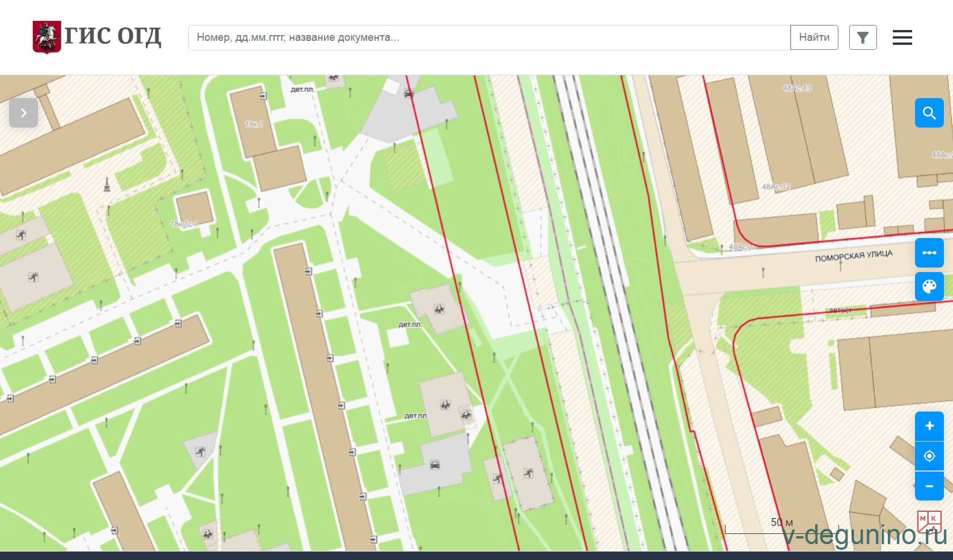The width and height of the screenshot is (953, 560).
Task: Select the Поморская улица street label
Action: 853,256
